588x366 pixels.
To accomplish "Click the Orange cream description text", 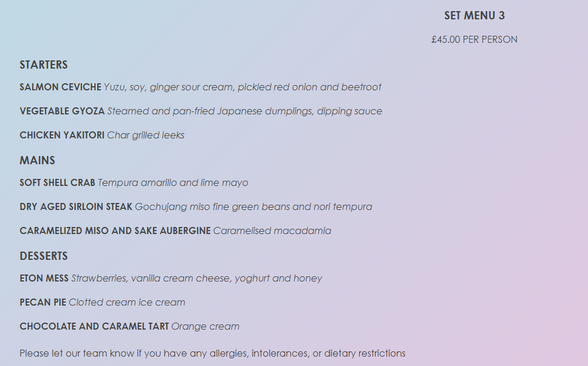I will 205,327.
